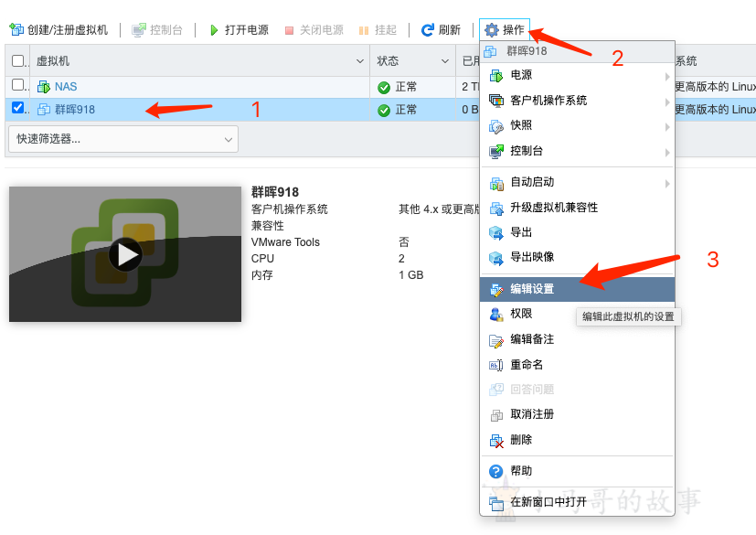Image resolution: width=756 pixels, height=535 pixels.
Task: Open the 快速筛选器 dropdown
Action: [123, 139]
